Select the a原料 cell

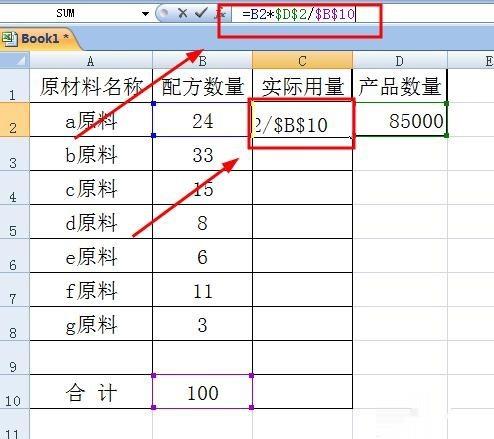(91, 120)
